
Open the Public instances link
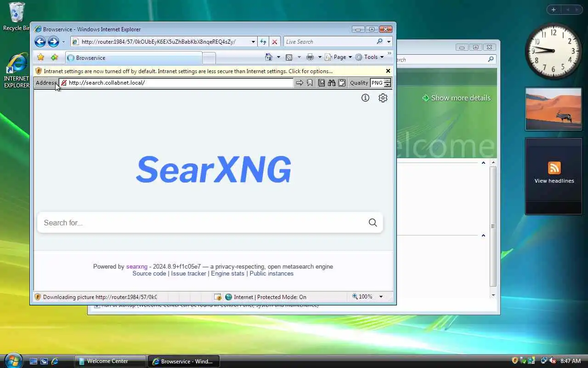tap(271, 273)
